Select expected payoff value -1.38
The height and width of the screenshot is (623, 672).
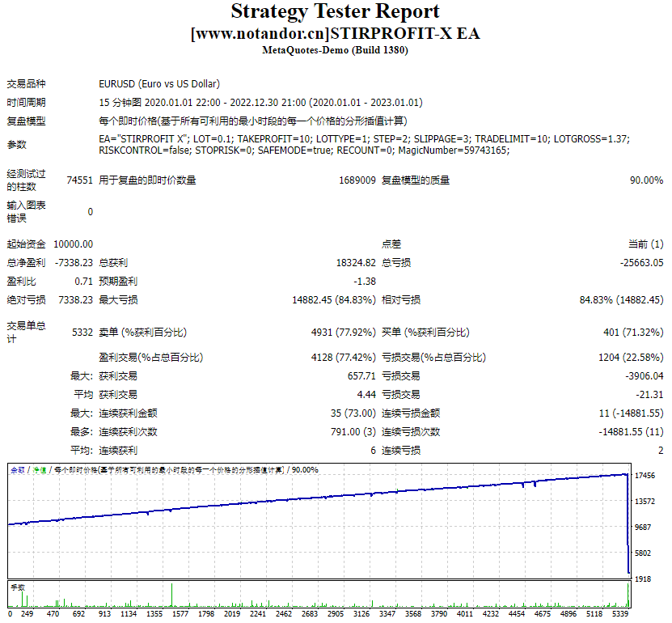pyautogui.click(x=365, y=282)
